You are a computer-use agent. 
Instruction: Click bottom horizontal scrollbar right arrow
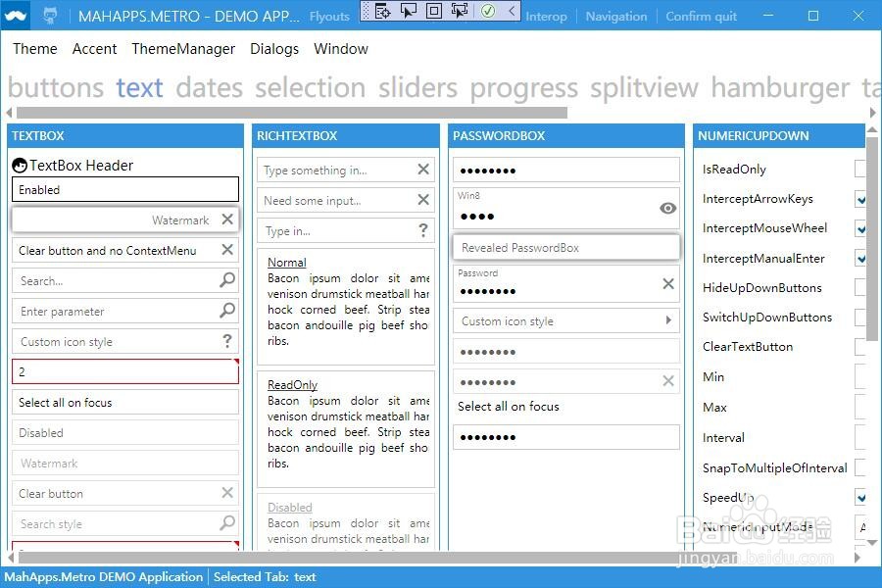857,558
